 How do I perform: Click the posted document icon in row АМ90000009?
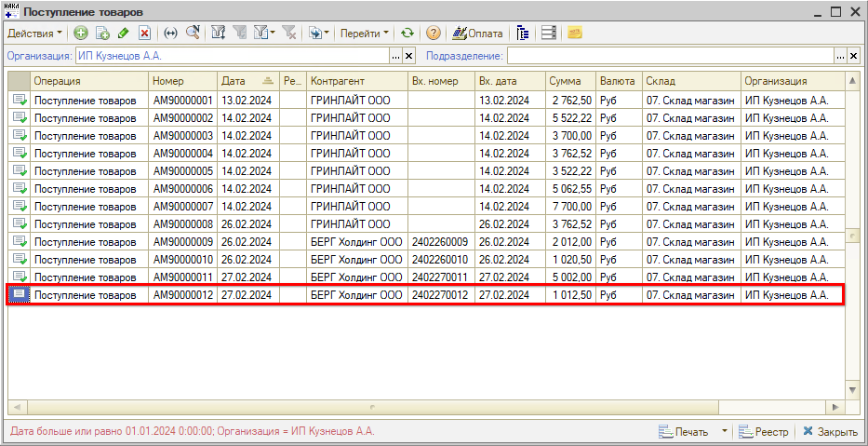point(20,241)
